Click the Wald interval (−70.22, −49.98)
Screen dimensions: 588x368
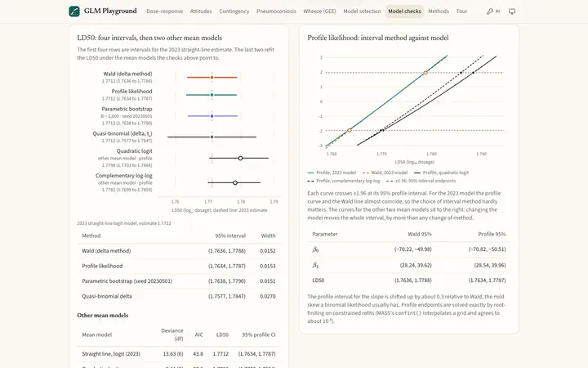(x=413, y=249)
